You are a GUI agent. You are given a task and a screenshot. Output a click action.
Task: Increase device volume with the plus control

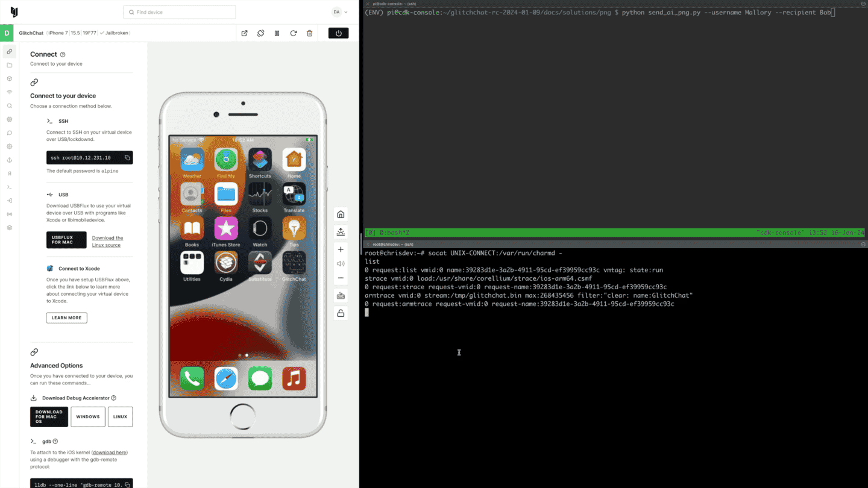(x=341, y=249)
